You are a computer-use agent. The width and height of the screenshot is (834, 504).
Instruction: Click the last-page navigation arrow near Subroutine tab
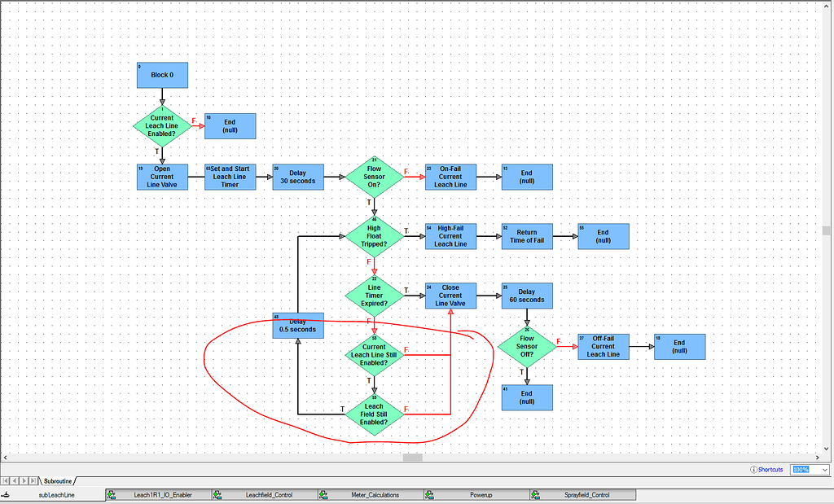(x=33, y=481)
